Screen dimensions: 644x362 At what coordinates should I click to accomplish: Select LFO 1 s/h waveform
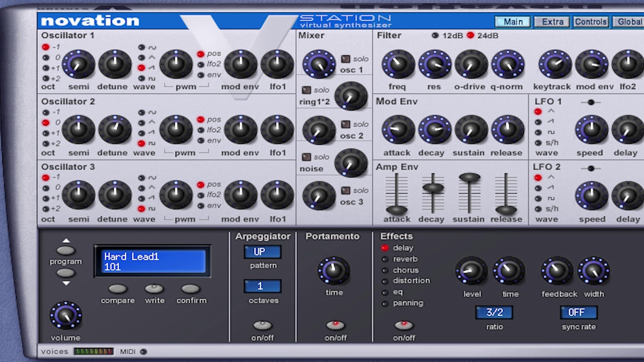(x=538, y=143)
